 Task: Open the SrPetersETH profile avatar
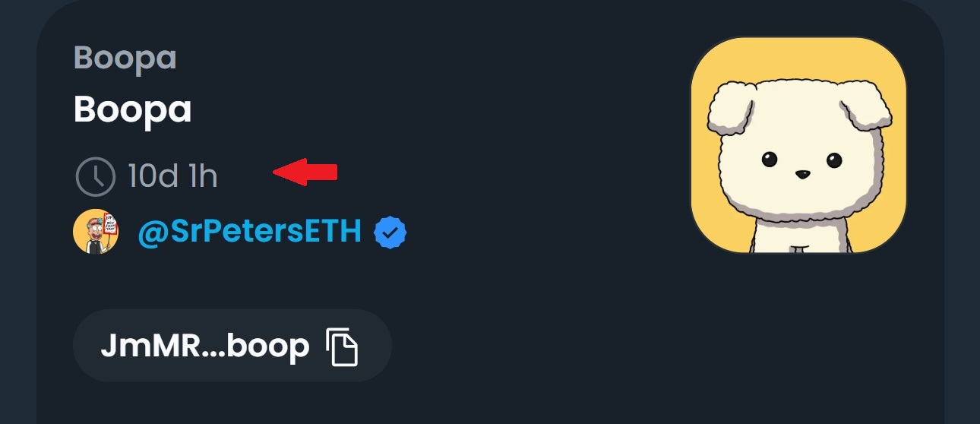96,231
